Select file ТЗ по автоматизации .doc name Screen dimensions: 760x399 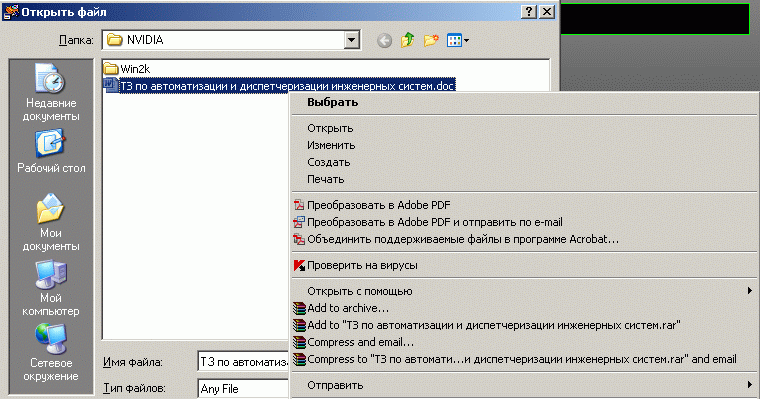[x=287, y=86]
